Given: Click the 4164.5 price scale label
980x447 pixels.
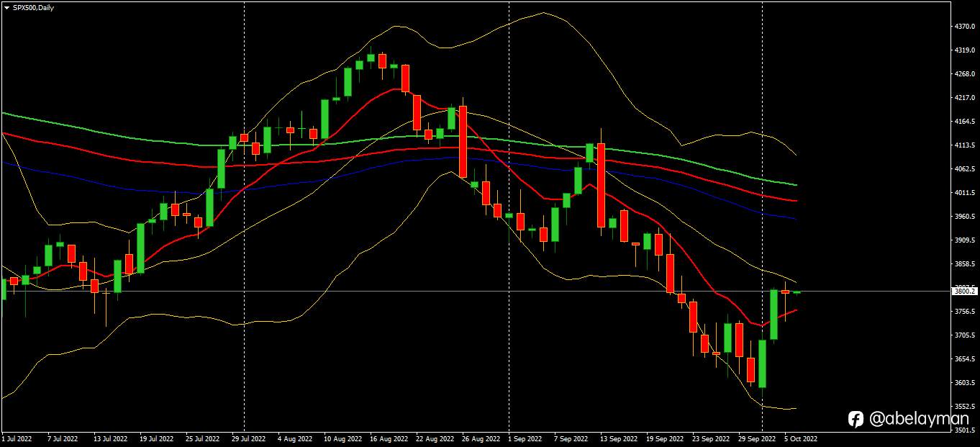Looking at the screenshot, I should pyautogui.click(x=964, y=122).
